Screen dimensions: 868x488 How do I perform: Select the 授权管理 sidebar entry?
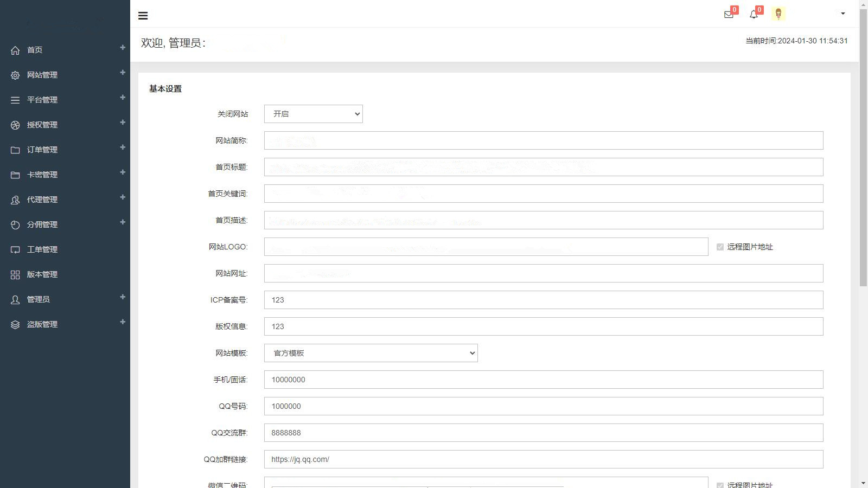pyautogui.click(x=42, y=125)
